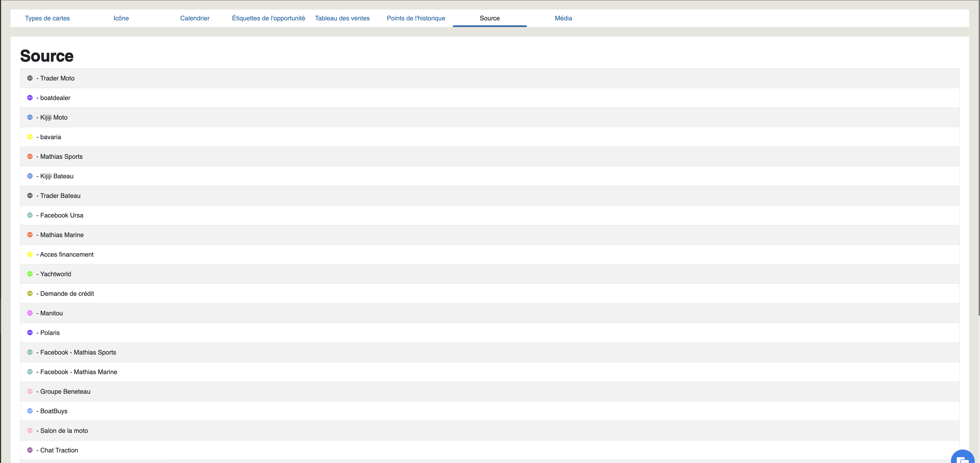This screenshot has width=980, height=463.
Task: Click the Facebook - Mathias Sports source name
Action: click(x=78, y=352)
